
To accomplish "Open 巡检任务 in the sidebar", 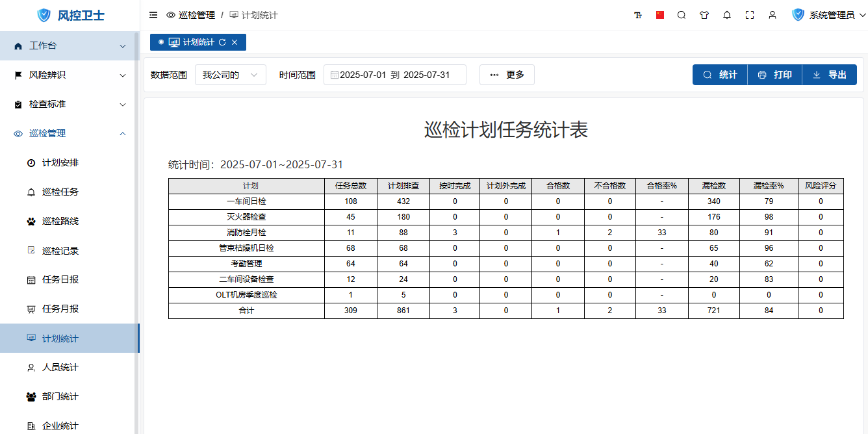I will [60, 192].
